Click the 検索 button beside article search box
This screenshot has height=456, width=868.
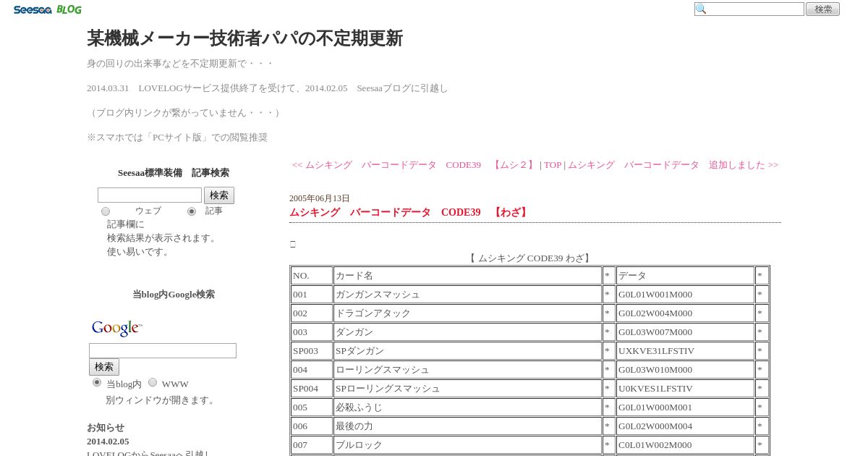pyautogui.click(x=219, y=195)
